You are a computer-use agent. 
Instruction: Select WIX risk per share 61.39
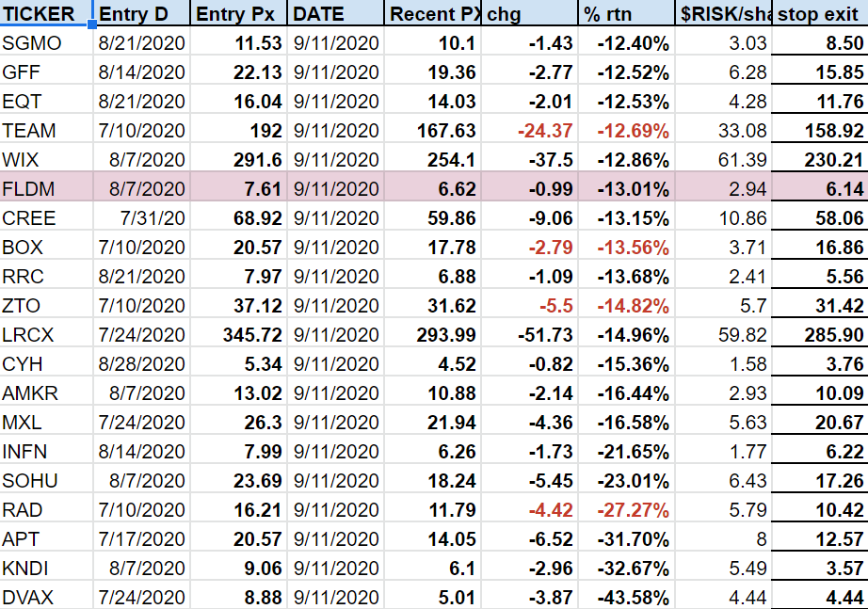click(x=743, y=160)
